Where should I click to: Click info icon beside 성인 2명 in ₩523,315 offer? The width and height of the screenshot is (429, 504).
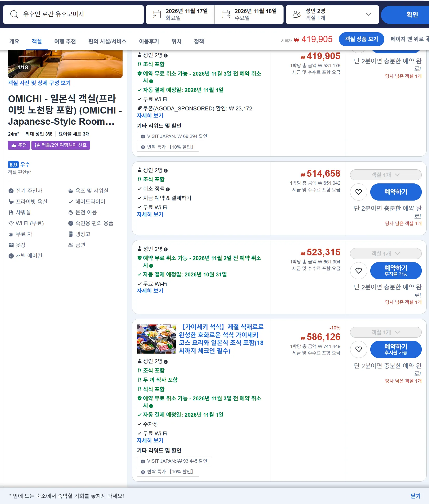[x=166, y=249]
